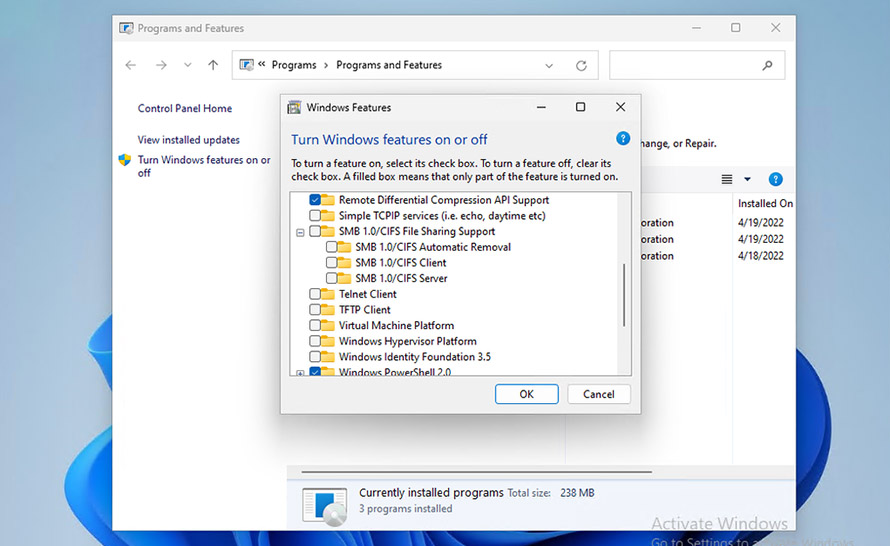Select Telnet Client feature label
This screenshot has height=546, width=890.
click(x=368, y=294)
